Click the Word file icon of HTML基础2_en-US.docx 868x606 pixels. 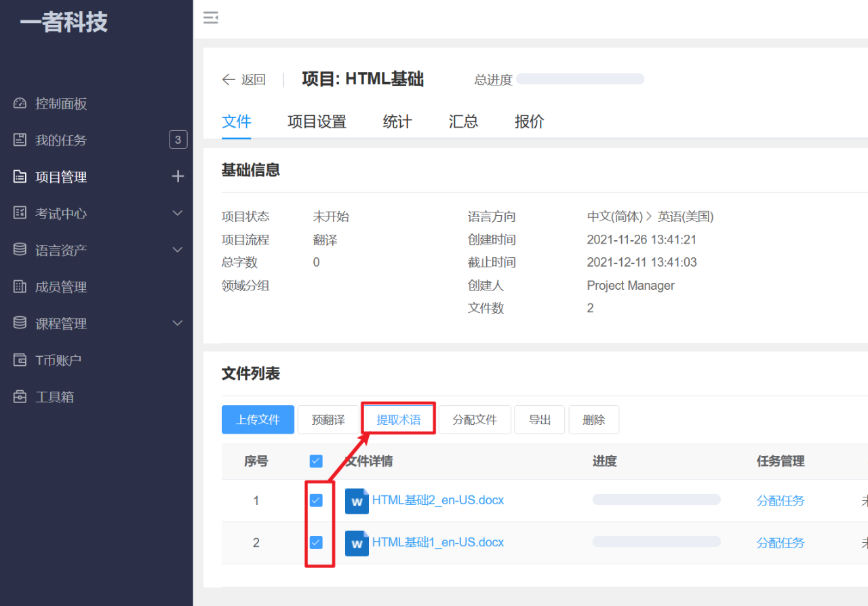tap(357, 501)
